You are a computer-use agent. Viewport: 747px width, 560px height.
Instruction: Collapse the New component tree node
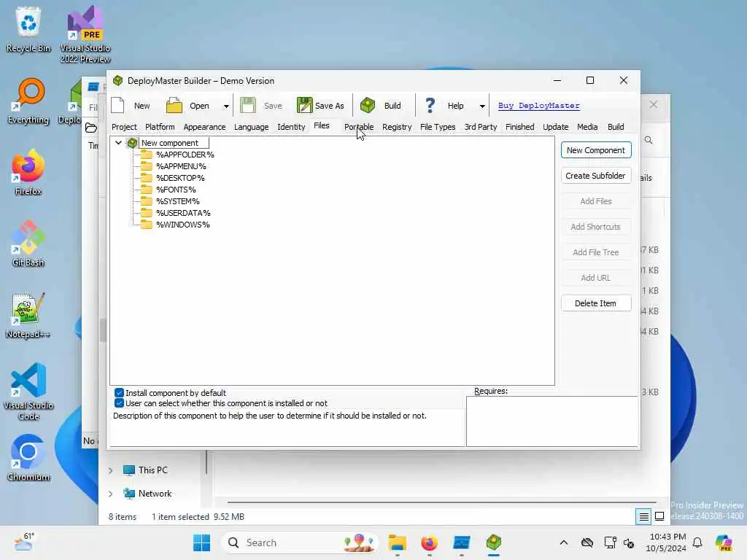(118, 142)
